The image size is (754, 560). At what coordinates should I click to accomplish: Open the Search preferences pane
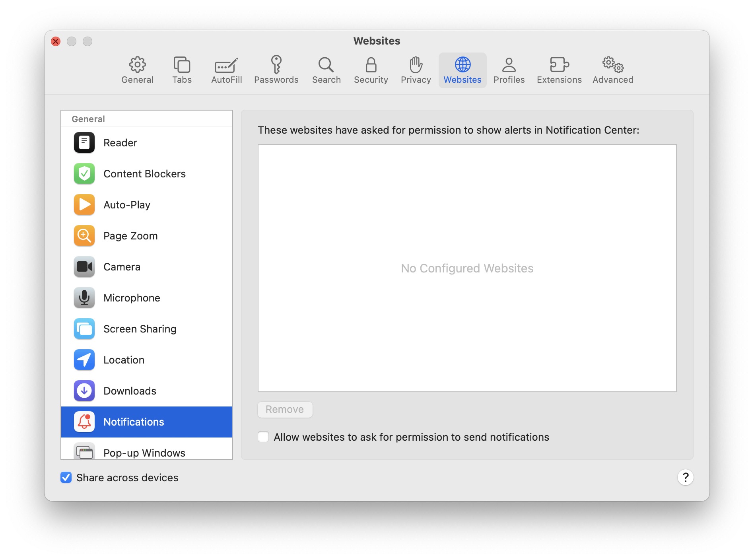[326, 70]
